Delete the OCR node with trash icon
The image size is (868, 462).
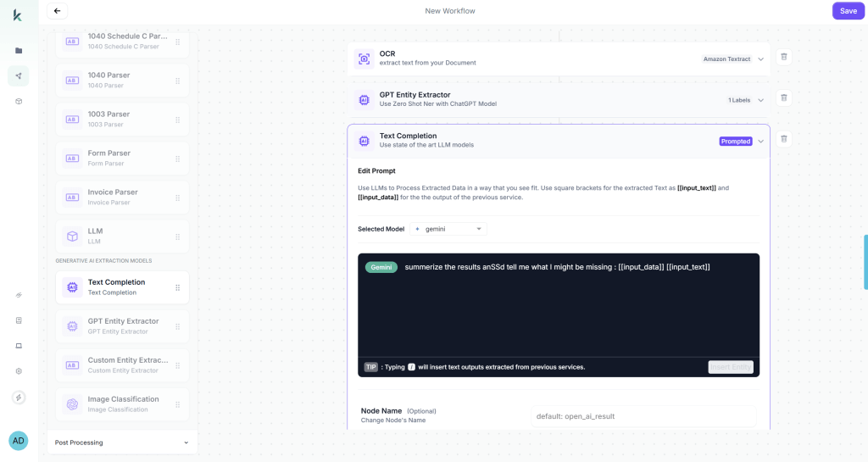click(784, 57)
